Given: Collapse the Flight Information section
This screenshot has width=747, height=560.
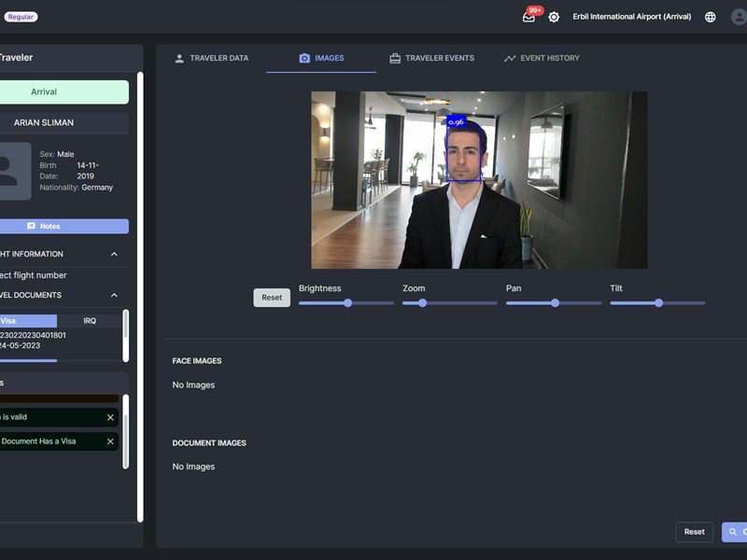Looking at the screenshot, I should [x=114, y=254].
